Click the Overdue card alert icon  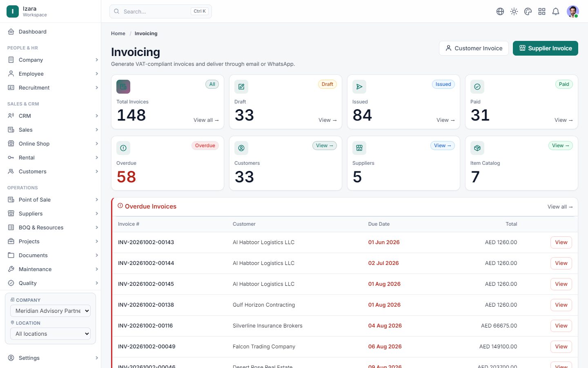(123, 148)
